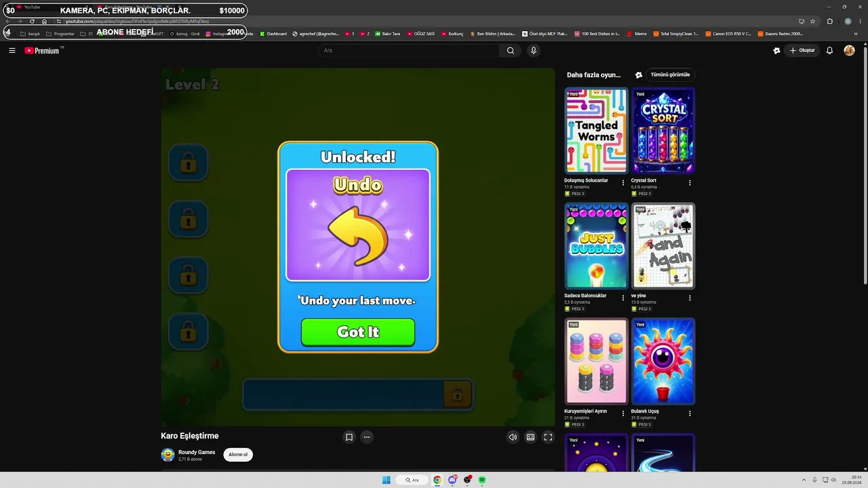This screenshot has height=488, width=868.
Task: Open the Tangled Worms game thumbnail
Action: click(596, 130)
